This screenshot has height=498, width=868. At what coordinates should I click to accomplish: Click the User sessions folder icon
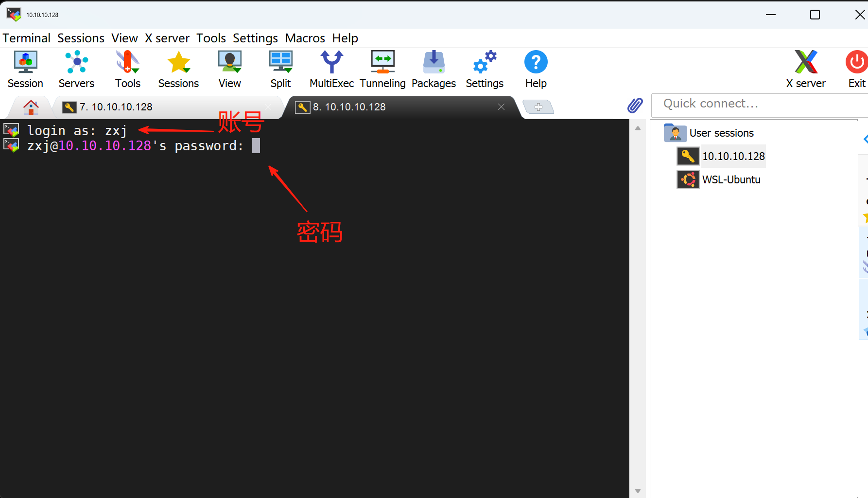tap(675, 132)
